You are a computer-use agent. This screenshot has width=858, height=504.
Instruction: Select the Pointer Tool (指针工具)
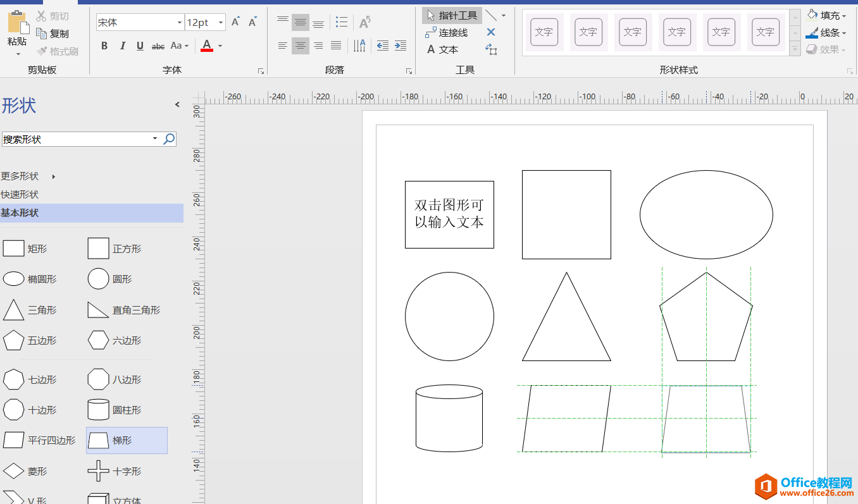click(x=452, y=15)
